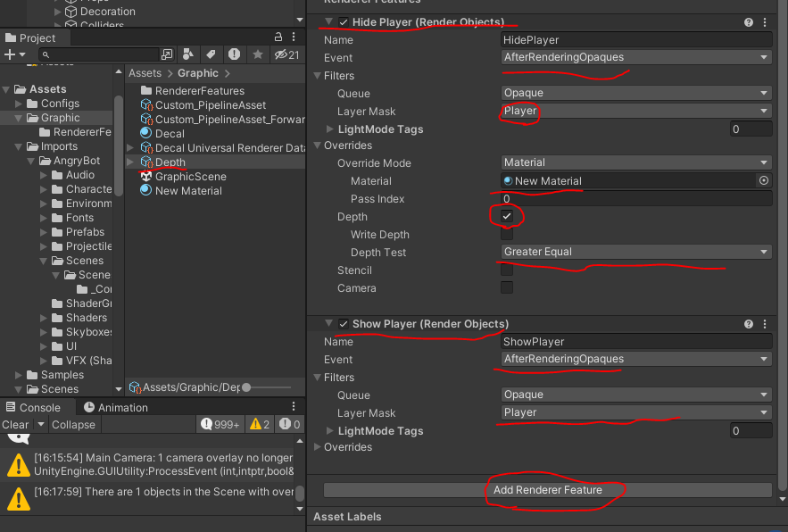The width and height of the screenshot is (788, 532).
Task: Clear the console log
Action: pyautogui.click(x=15, y=424)
